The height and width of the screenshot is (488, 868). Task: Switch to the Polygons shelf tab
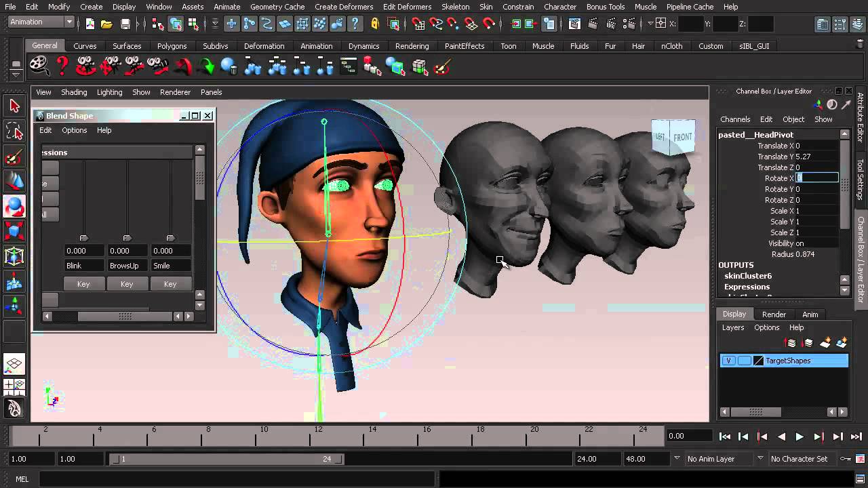[172, 46]
